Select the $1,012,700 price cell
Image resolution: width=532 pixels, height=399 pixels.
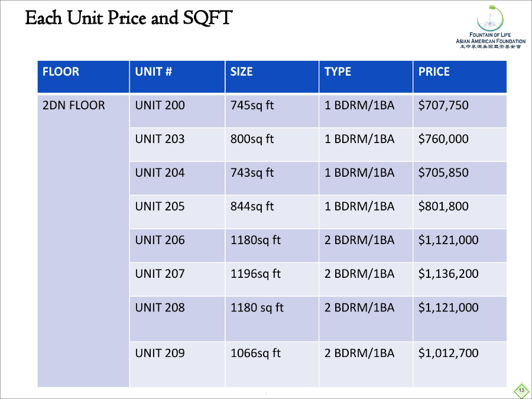pyautogui.click(x=460, y=364)
